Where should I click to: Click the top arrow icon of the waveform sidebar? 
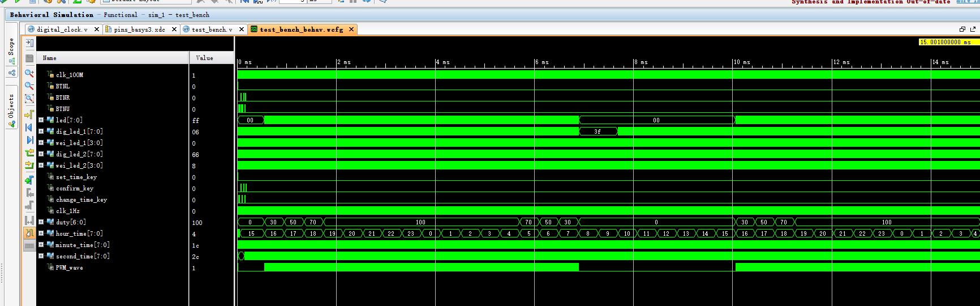[x=29, y=43]
